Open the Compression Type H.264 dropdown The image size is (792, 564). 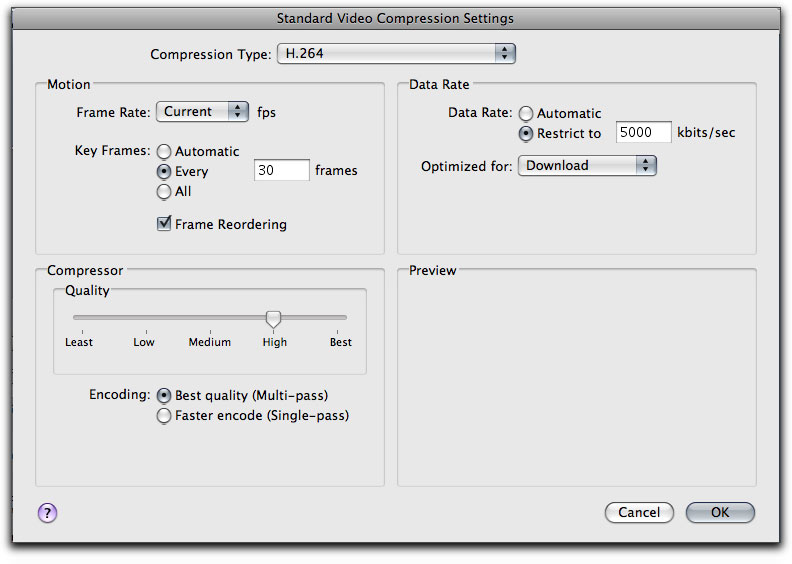click(x=396, y=54)
